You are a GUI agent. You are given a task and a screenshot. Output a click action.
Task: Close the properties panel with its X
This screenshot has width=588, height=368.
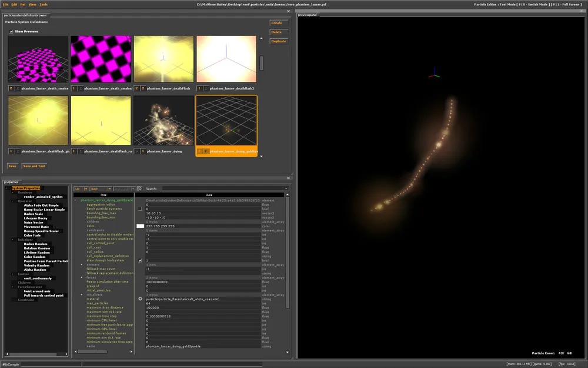[x=288, y=178]
